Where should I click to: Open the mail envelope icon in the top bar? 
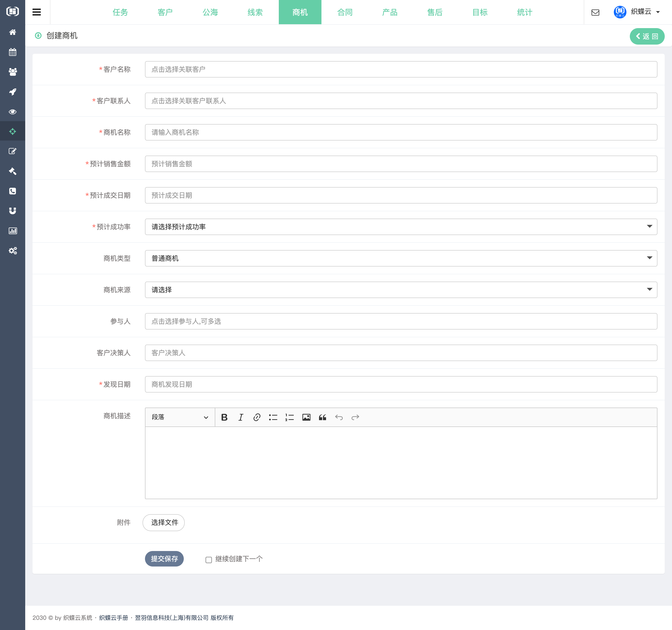(596, 12)
